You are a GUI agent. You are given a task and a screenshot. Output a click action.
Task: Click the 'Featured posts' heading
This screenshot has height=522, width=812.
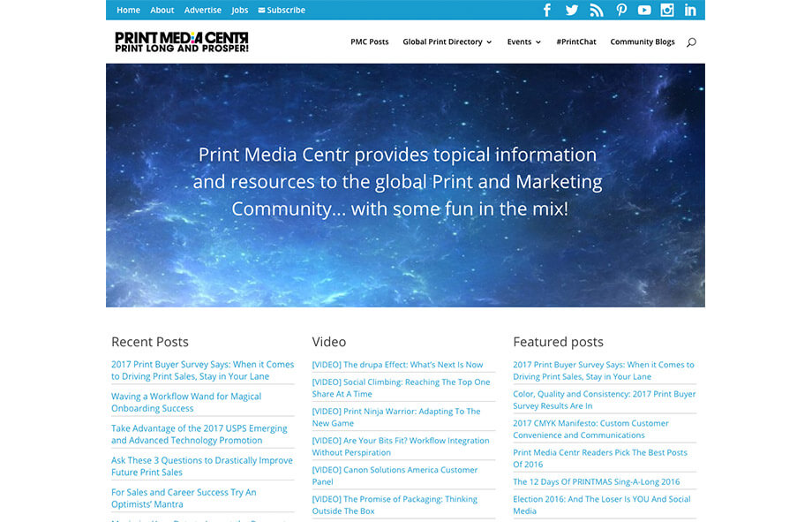(x=558, y=342)
